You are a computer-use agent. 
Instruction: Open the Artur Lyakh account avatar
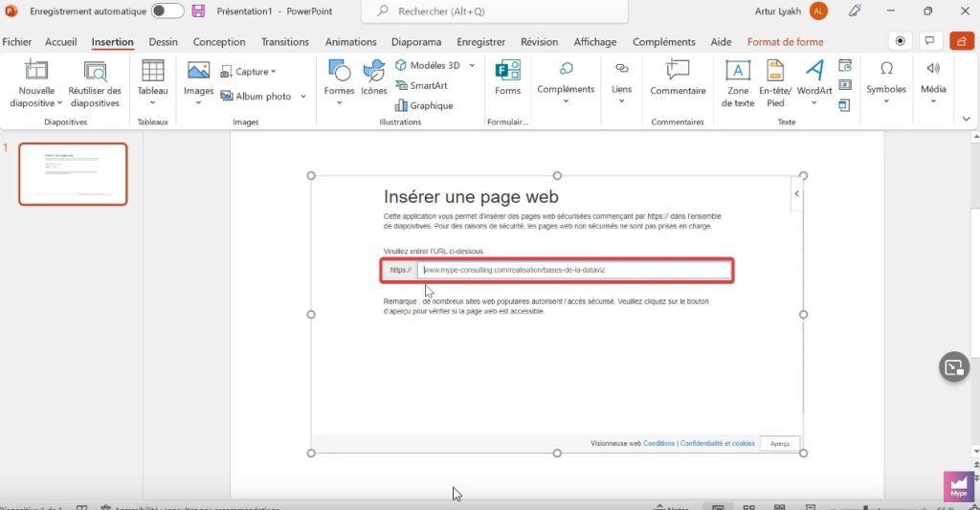coord(818,11)
